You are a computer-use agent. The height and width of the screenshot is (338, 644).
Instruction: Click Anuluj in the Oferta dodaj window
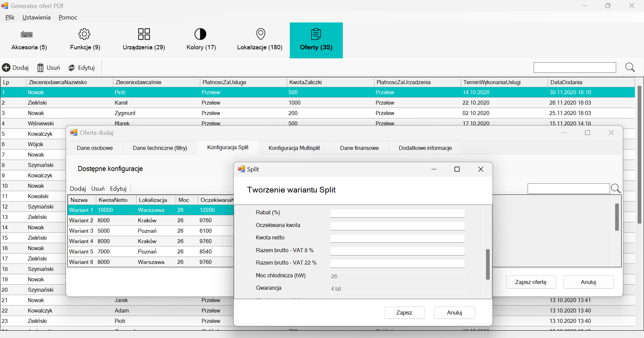click(x=588, y=282)
